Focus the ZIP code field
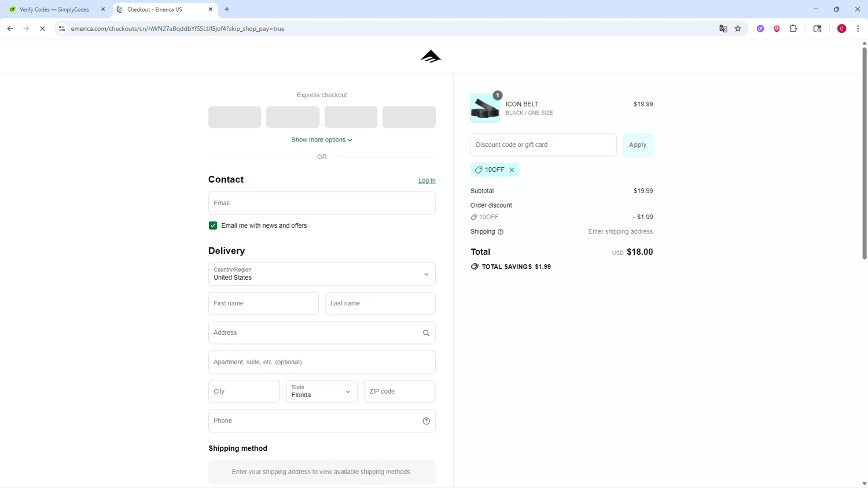 (x=399, y=391)
